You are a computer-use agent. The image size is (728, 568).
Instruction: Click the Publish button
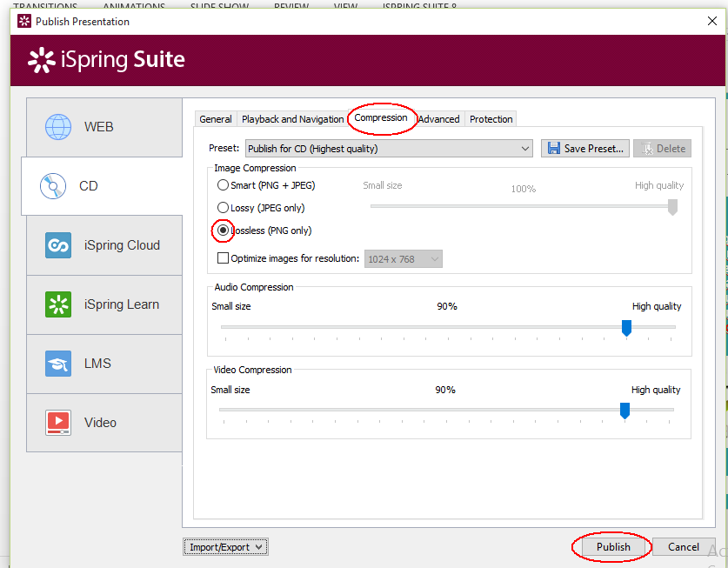[x=613, y=547]
